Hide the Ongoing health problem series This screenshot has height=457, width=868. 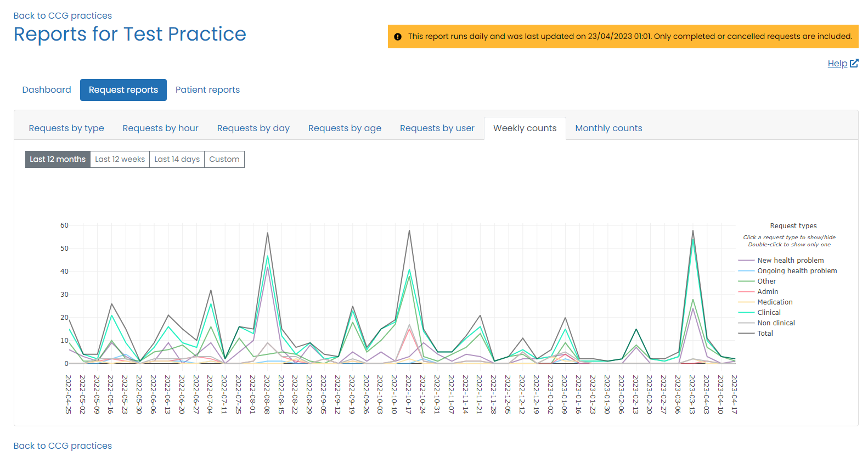[x=797, y=271]
